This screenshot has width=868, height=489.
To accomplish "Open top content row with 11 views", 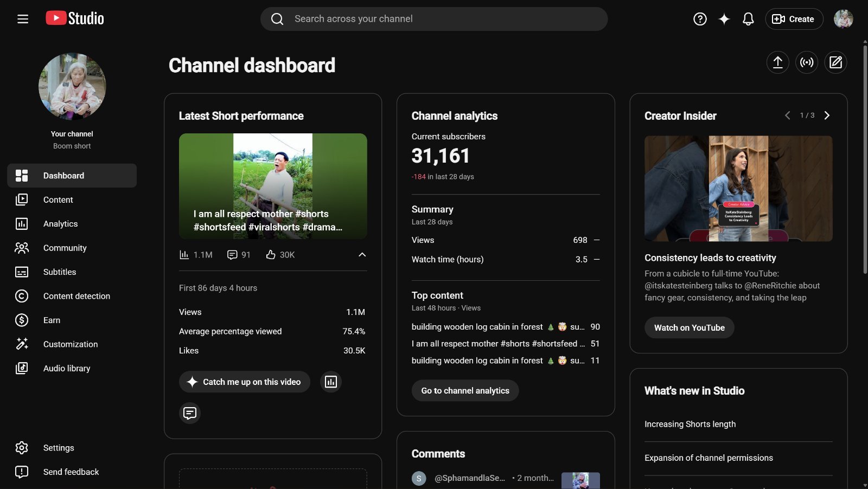I will click(x=506, y=361).
